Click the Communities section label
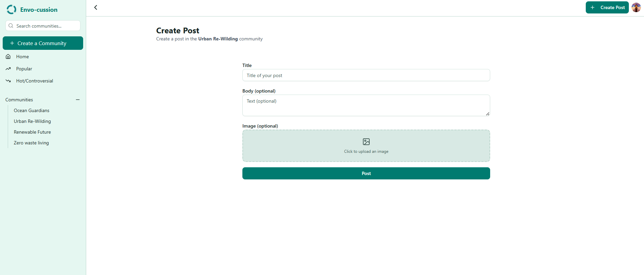644x275 pixels. 19,100
